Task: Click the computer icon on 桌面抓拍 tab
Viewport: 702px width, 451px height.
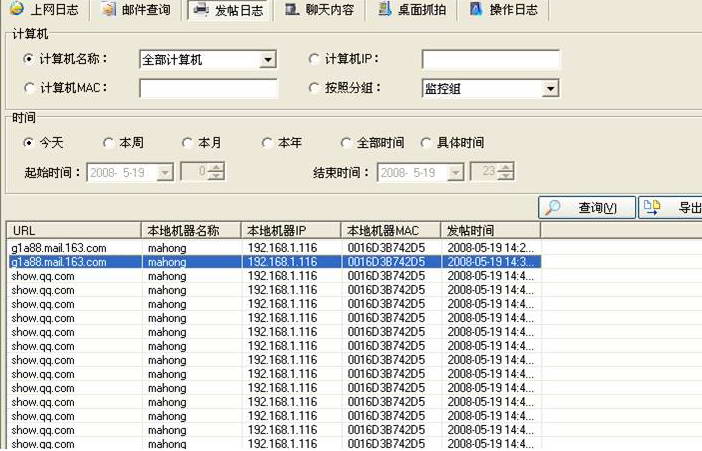Action: point(384,8)
